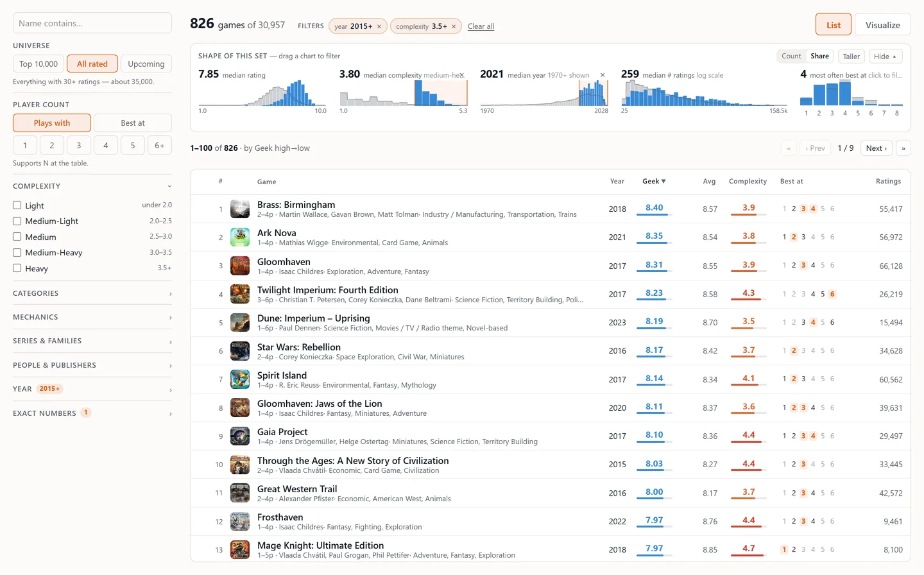Tick the Medium complexity checkbox
Viewport: 924px width, 575px height.
point(17,237)
